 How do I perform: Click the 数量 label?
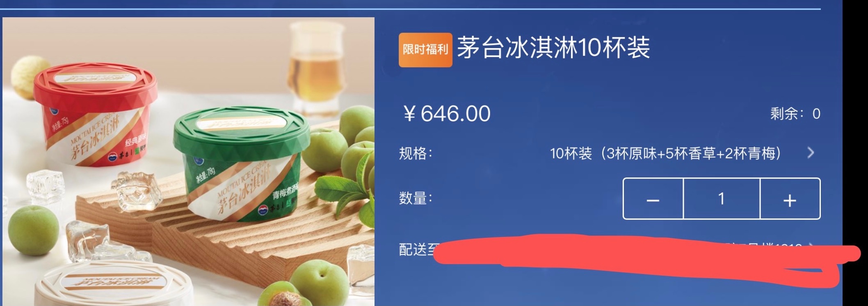click(416, 198)
